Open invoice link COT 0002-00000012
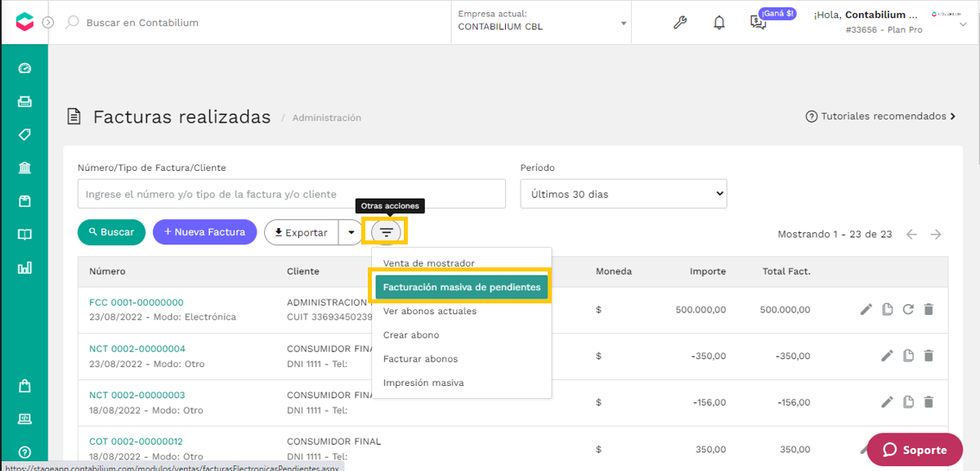 click(136, 441)
